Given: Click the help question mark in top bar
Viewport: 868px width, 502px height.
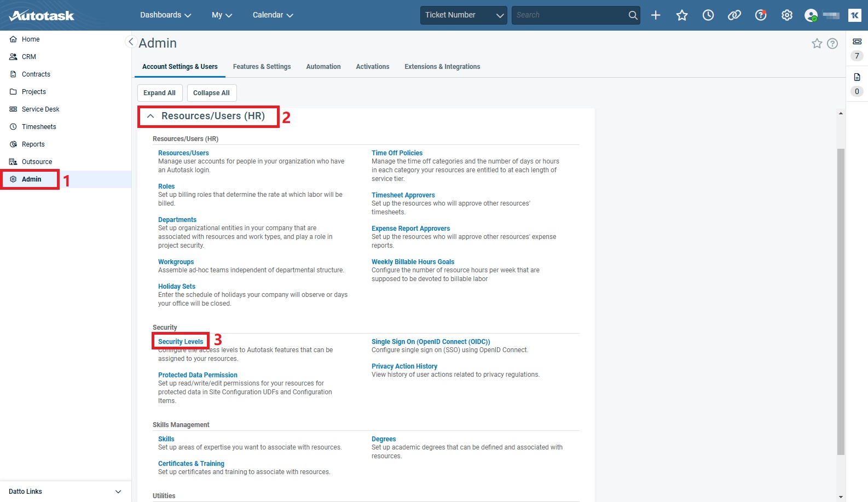Looking at the screenshot, I should [x=761, y=15].
